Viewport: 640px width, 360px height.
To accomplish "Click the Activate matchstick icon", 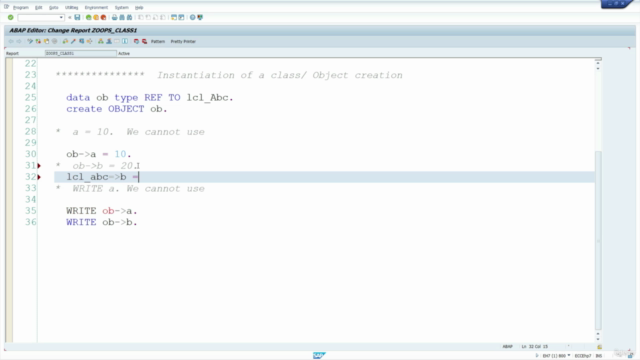I will click(73, 41).
